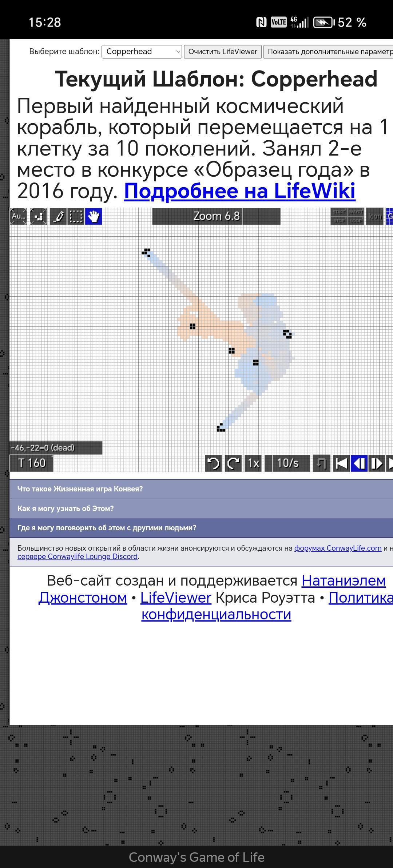This screenshot has width=393, height=868.
Task: Click the 1x step size control
Action: 253,463
